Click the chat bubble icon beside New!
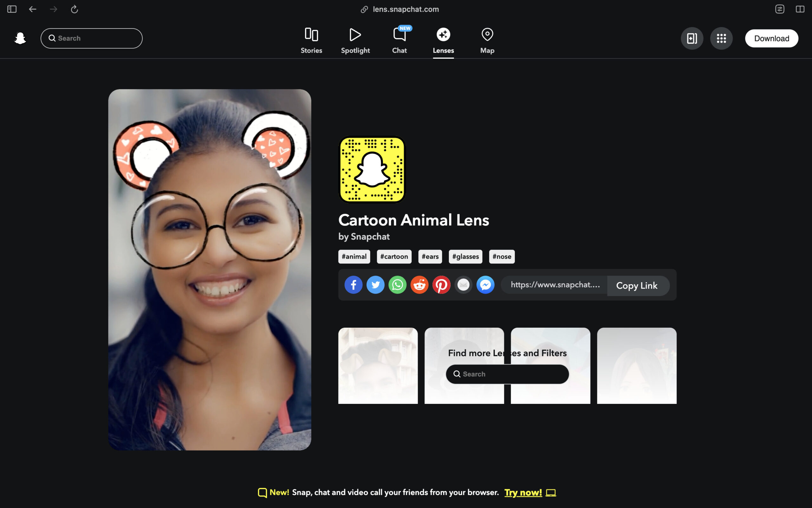The width and height of the screenshot is (812, 508). click(x=262, y=493)
